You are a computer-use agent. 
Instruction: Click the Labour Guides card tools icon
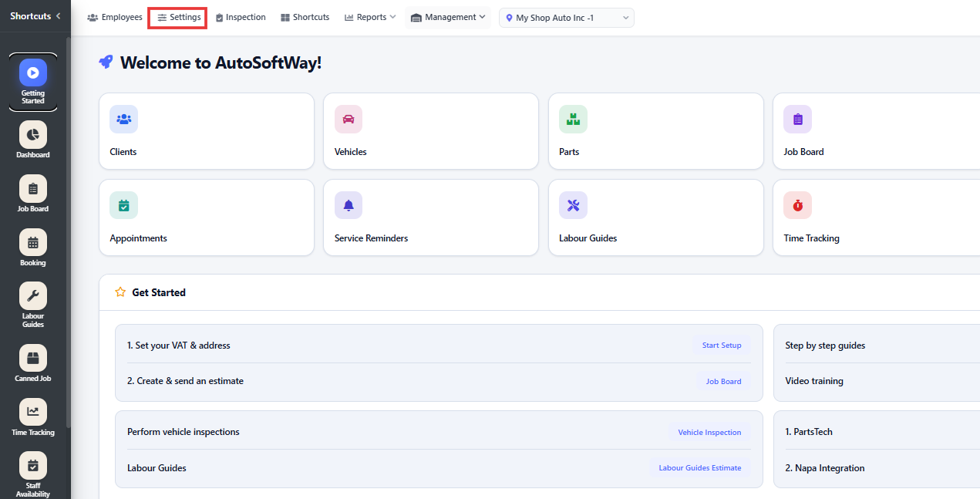tap(573, 205)
